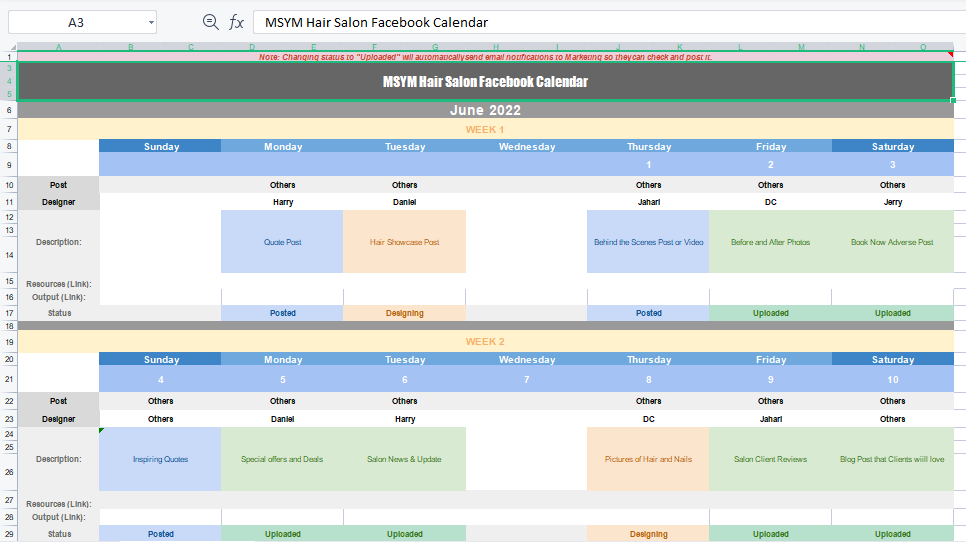Click the formula bar text field
Screen dimensions: 966x542
click(610, 23)
